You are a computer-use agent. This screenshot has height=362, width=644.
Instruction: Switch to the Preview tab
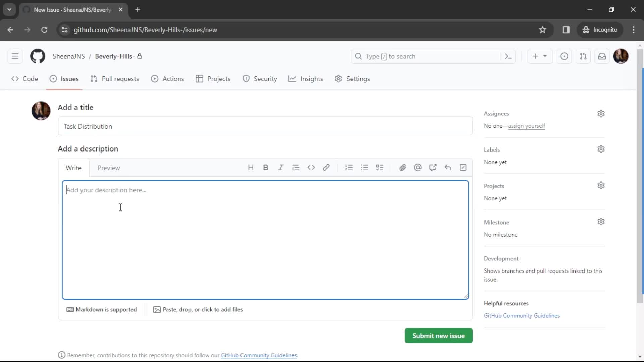click(x=109, y=168)
